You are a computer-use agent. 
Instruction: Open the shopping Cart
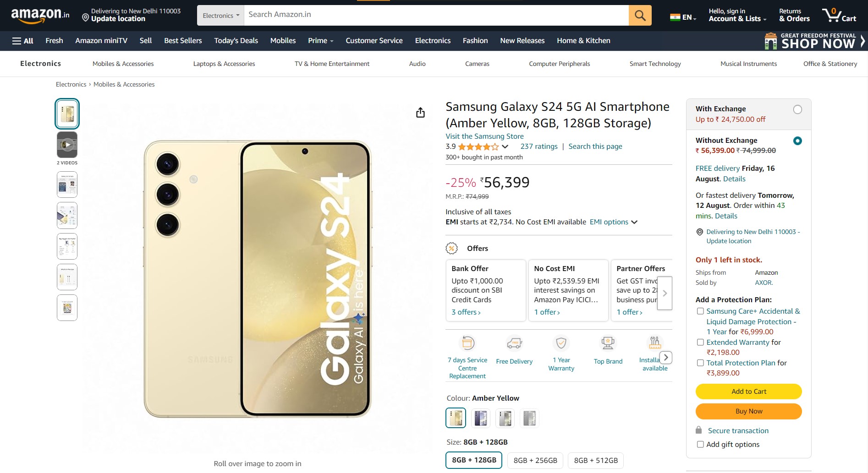tap(840, 15)
